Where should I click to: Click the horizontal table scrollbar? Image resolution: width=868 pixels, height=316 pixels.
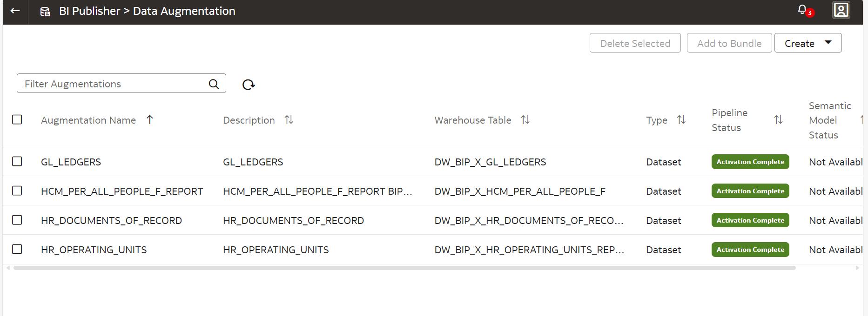click(x=404, y=268)
